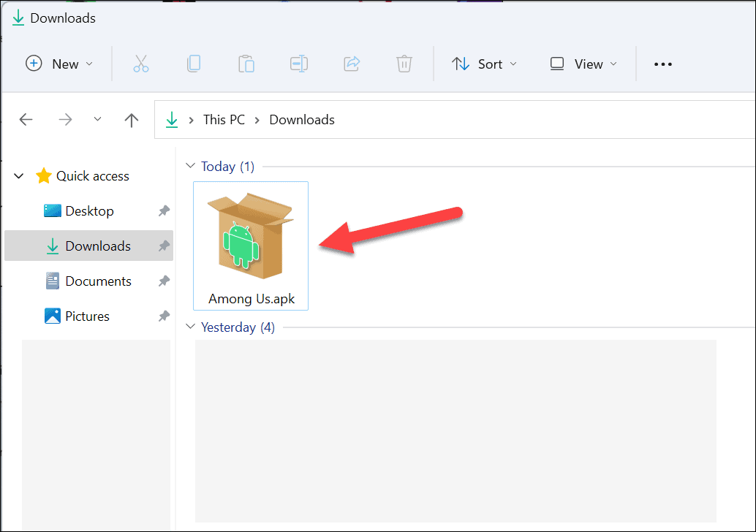This screenshot has height=532, width=756.
Task: Open recent locations chevron in address bar
Action: (x=97, y=119)
